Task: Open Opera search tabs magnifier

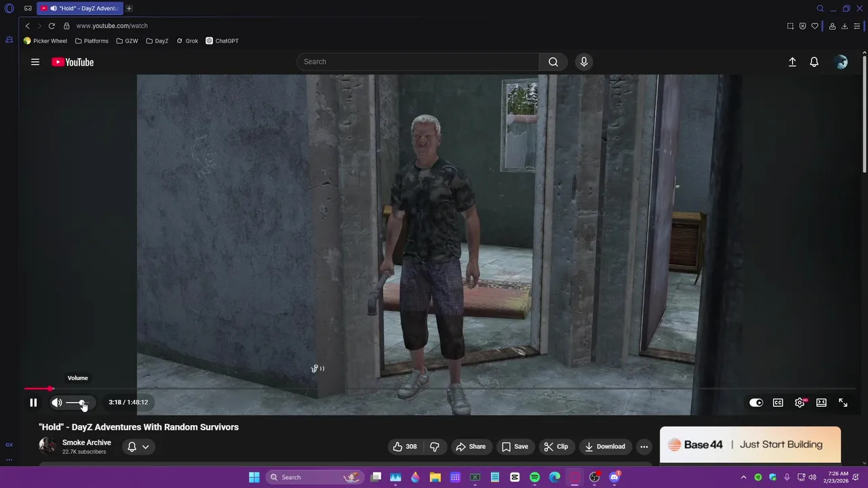Action: pyautogui.click(x=820, y=8)
